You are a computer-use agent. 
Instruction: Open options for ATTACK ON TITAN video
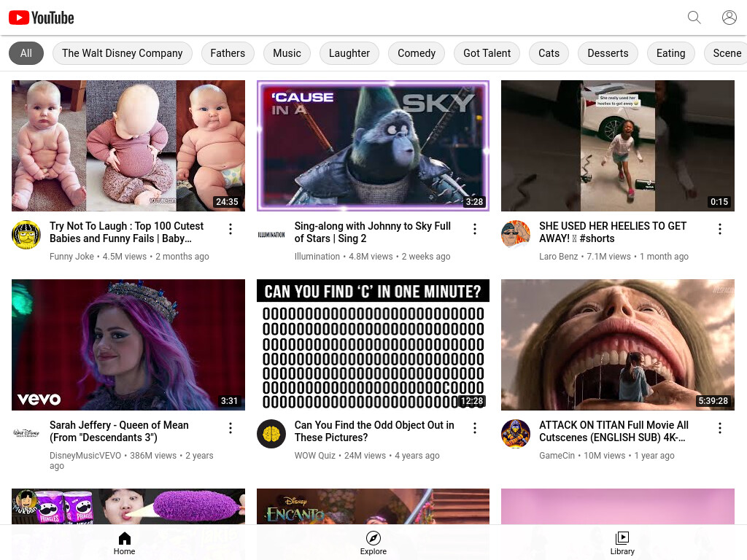[x=719, y=428]
